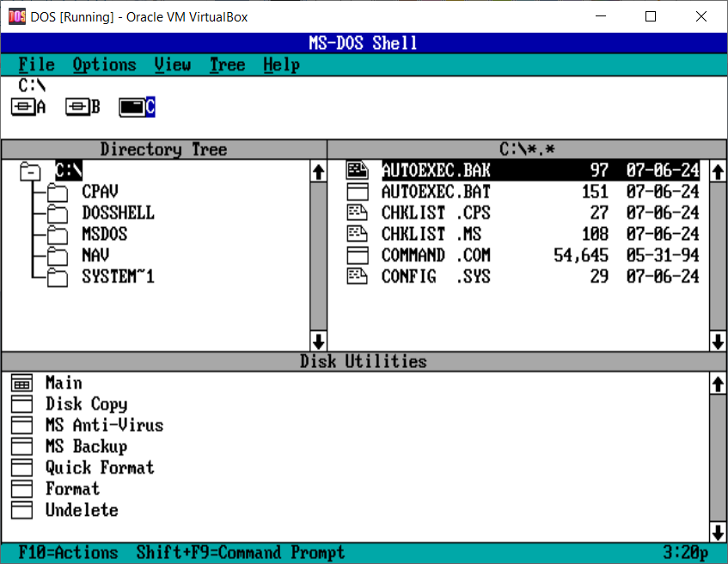
Task: Click the AUTOEXEC.BAT program icon
Action: coord(358,192)
